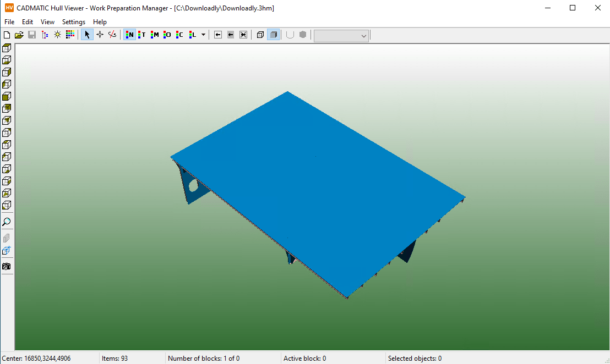Toggle the shaded solid view button
Screen dimensions: 610x364
(x=273, y=35)
